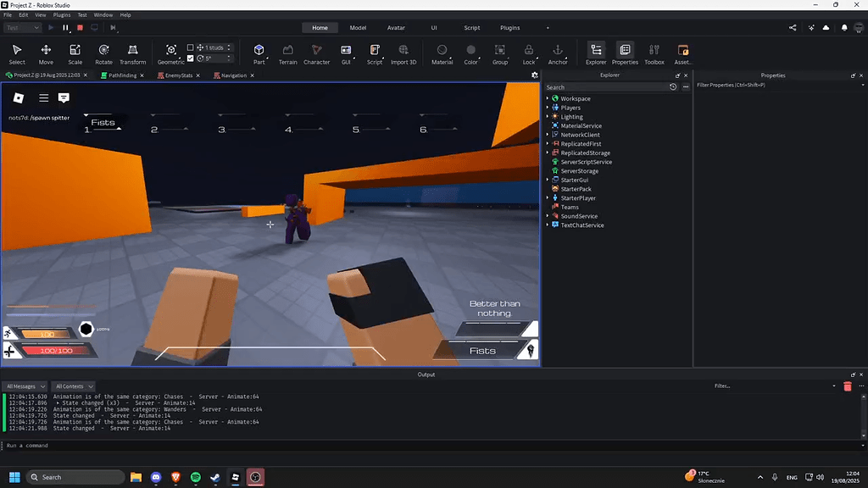Open the Asset Manager
Screen dimensions: 868x488
pos(683,54)
